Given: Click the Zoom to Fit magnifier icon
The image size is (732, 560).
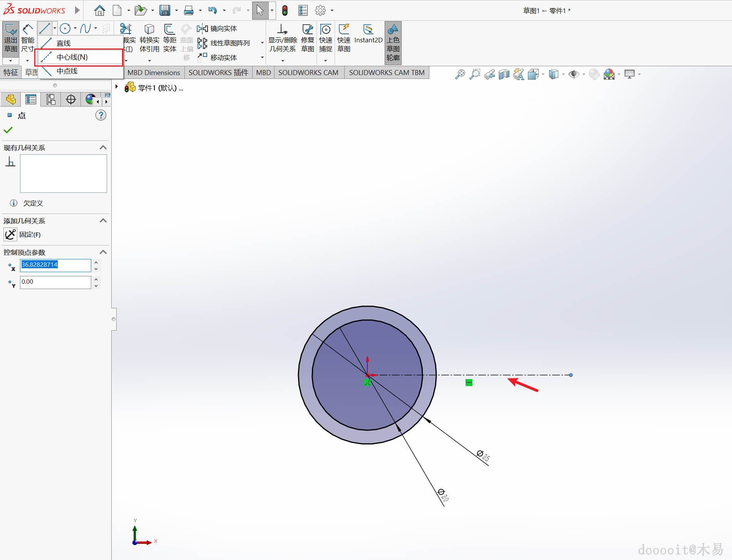Looking at the screenshot, I should coord(460,74).
